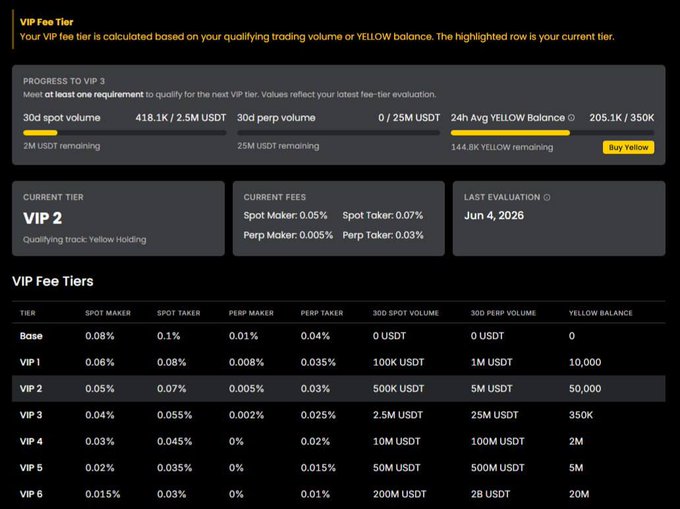
Task: Click the SPOT MAKER column header
Action: (x=108, y=313)
